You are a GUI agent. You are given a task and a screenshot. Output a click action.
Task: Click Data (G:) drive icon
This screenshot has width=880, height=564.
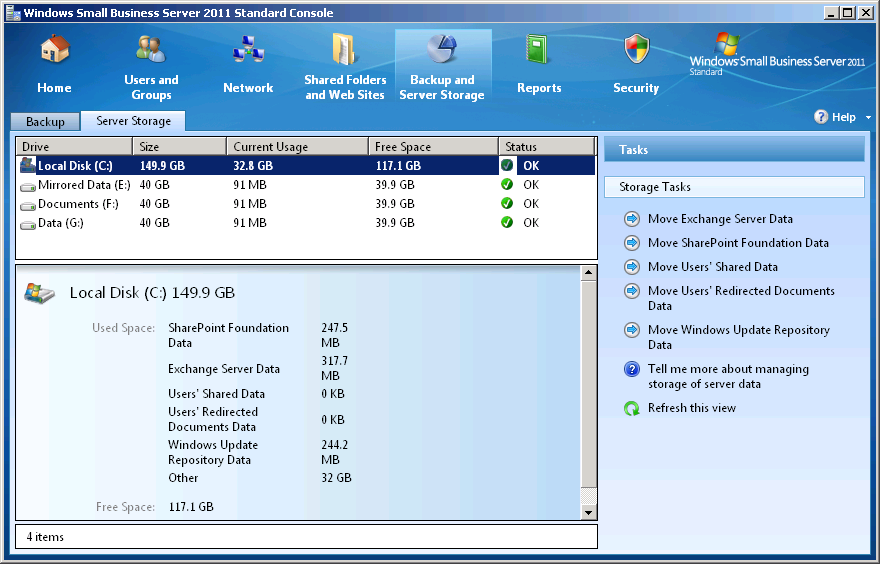pos(28,224)
